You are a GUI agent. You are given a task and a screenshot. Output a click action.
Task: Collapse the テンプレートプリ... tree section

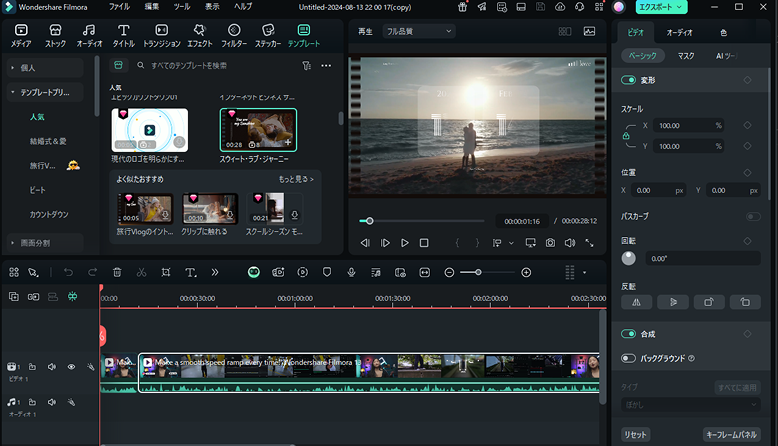pos(12,92)
